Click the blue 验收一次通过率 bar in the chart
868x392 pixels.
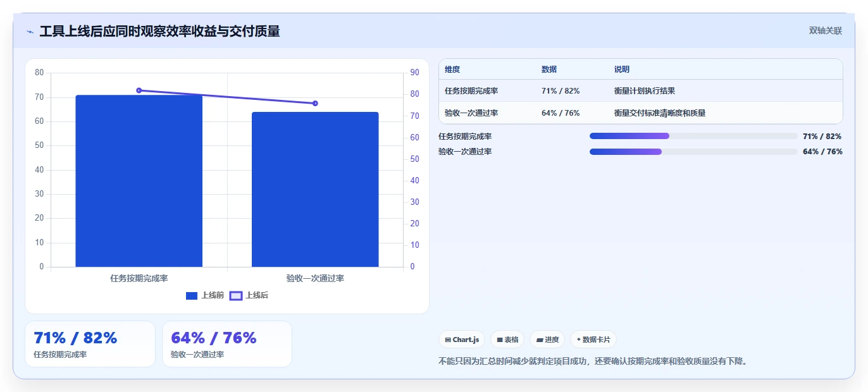coord(315,190)
